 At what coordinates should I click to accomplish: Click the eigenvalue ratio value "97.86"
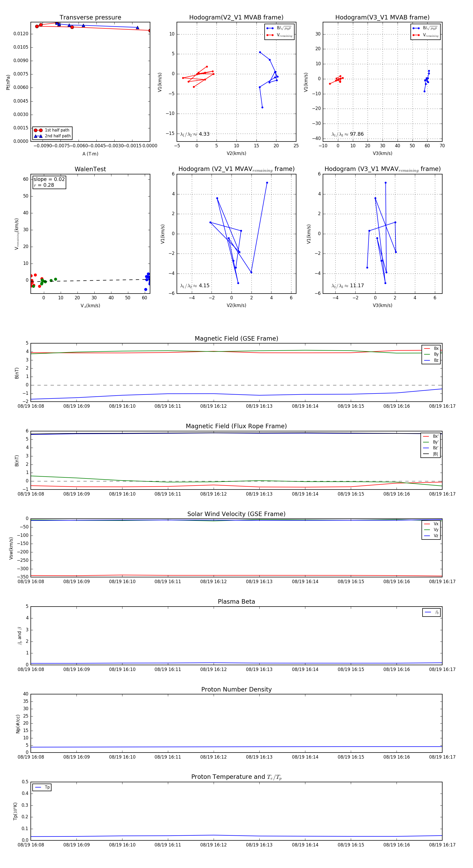point(357,134)
